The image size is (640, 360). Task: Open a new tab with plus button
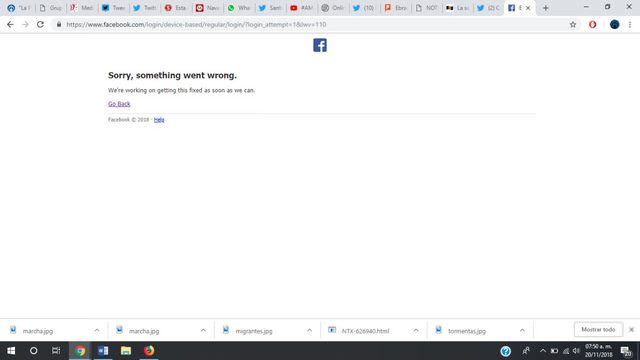click(545, 8)
